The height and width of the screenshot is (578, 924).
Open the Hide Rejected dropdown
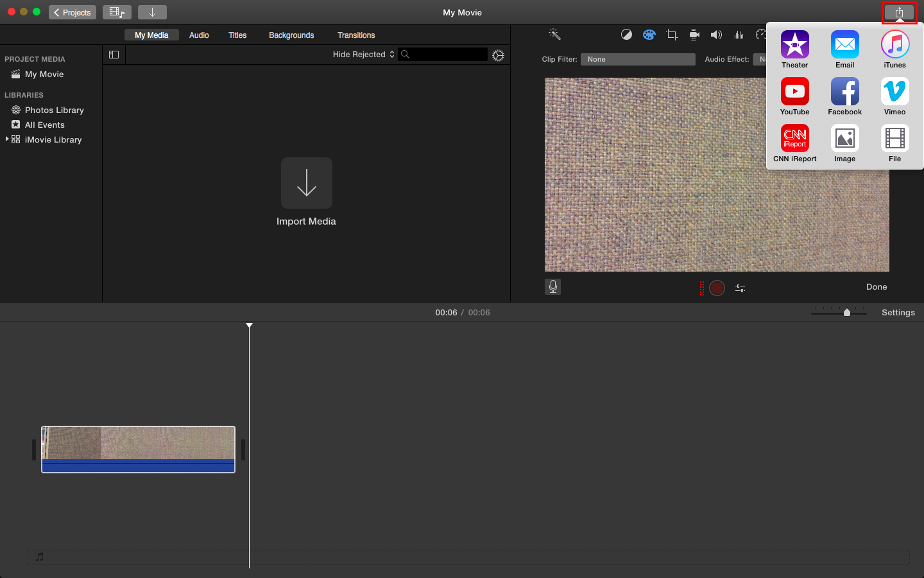[363, 55]
